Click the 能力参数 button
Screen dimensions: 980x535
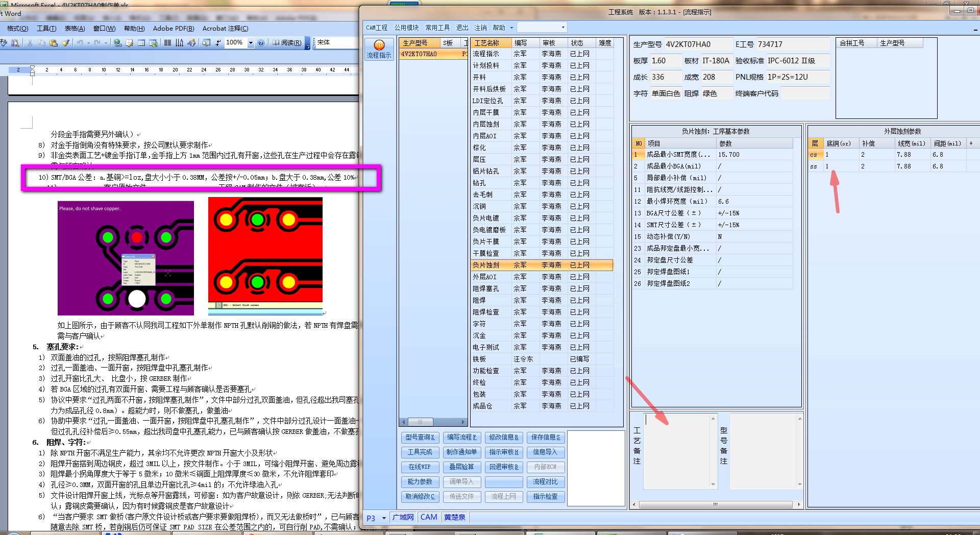coord(420,481)
